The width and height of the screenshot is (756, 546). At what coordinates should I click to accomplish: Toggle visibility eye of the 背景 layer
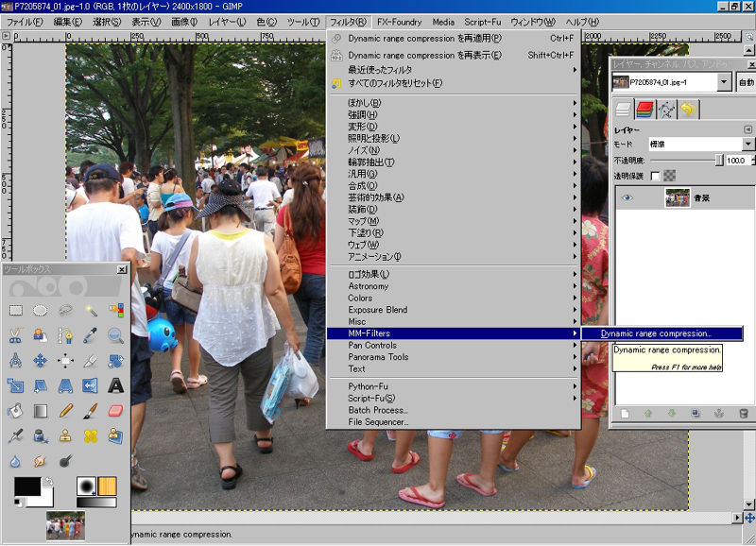pyautogui.click(x=627, y=198)
